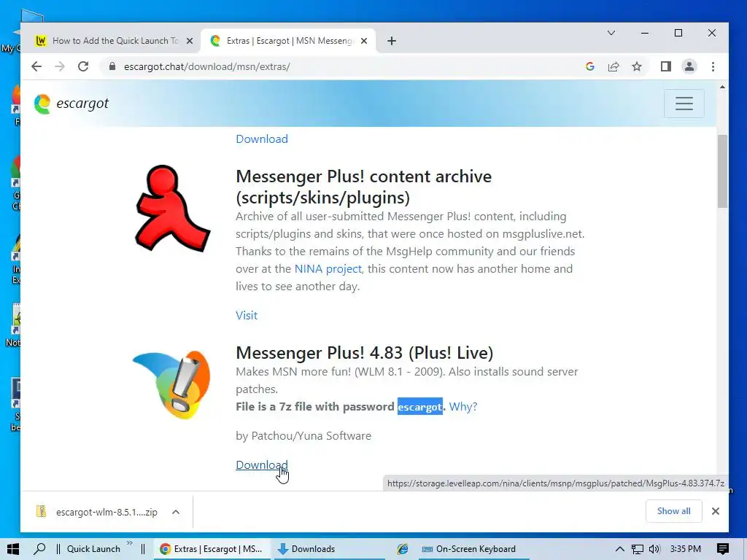Screen dimensions: 747x560
Task: Click 'Messenger Plus! 4.83 (Plus! Live)' heading
Action: [365, 353]
